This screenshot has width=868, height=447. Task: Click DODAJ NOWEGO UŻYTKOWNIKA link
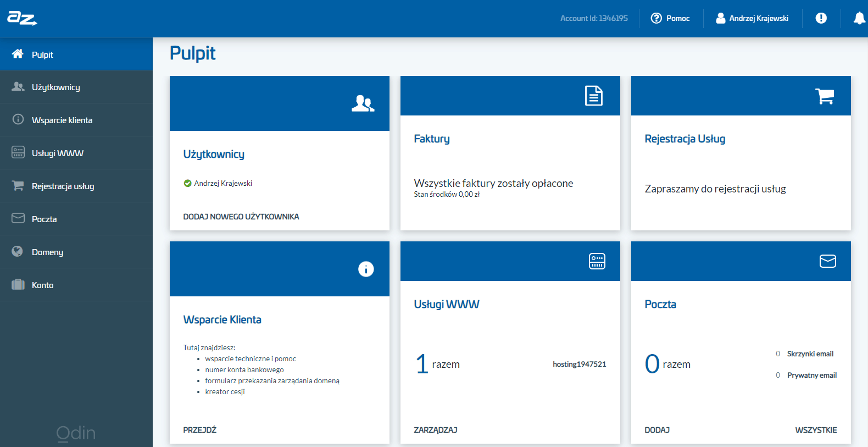click(x=241, y=217)
